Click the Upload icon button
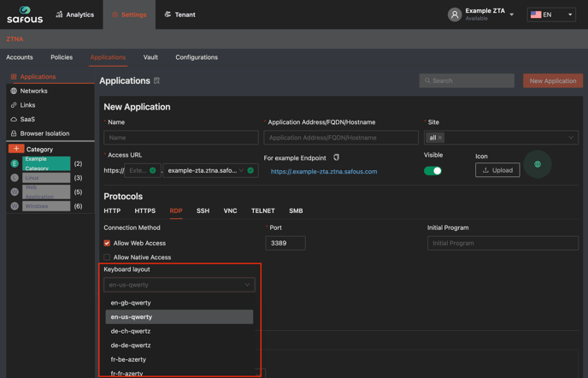 coord(497,170)
